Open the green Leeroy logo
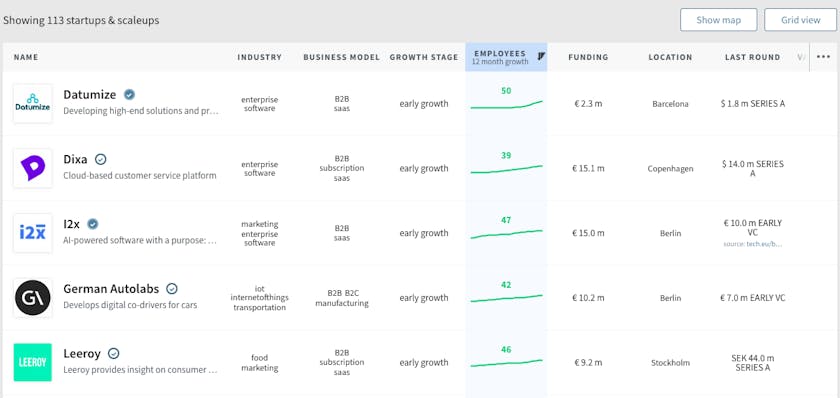The image size is (840, 398). click(x=33, y=362)
